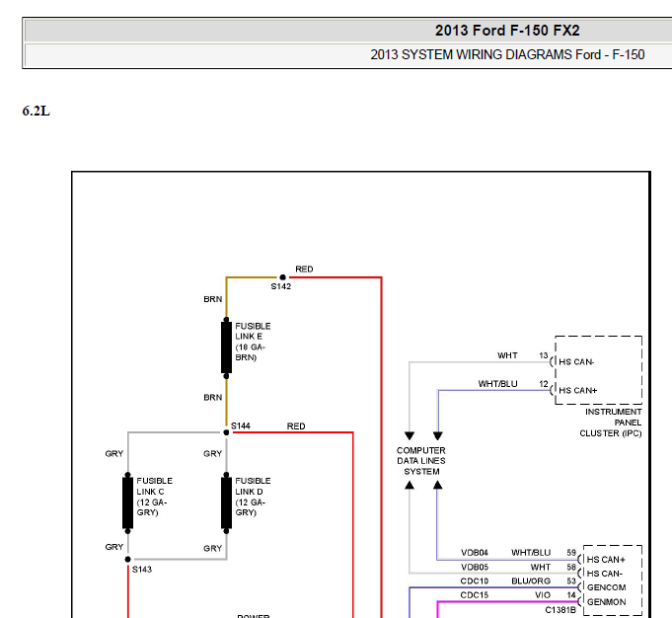Click the 'WHT/BLU' wire label at pin 59

[531, 553]
